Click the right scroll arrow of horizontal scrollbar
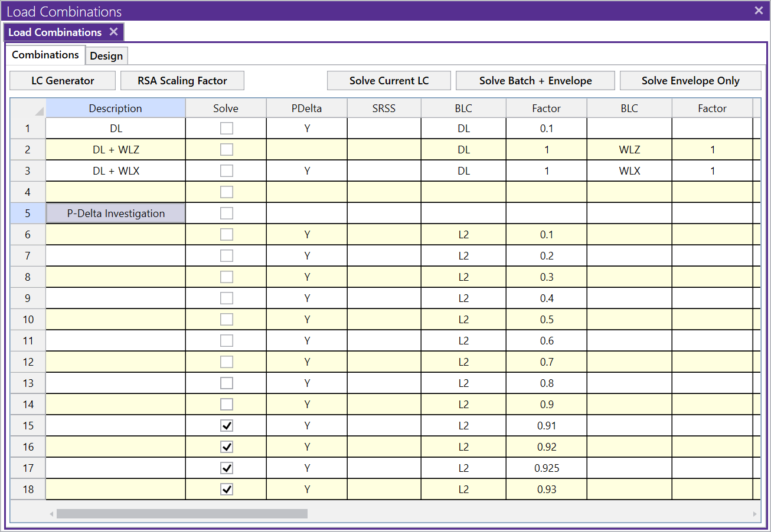 755,514
